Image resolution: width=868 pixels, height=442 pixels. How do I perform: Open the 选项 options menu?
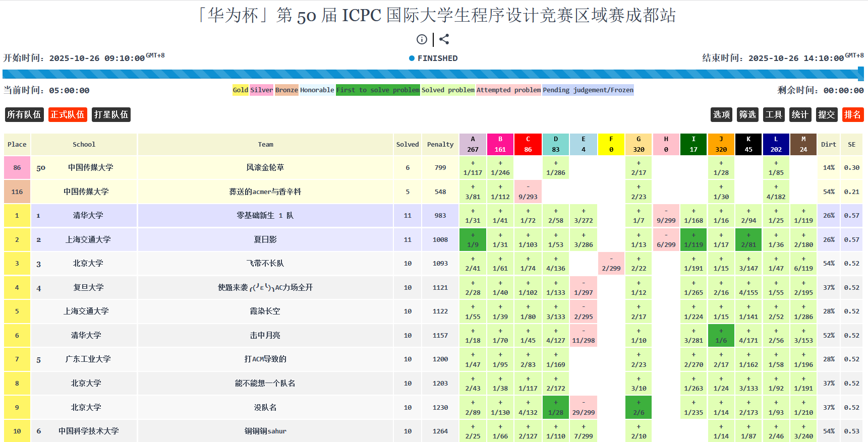pos(721,115)
